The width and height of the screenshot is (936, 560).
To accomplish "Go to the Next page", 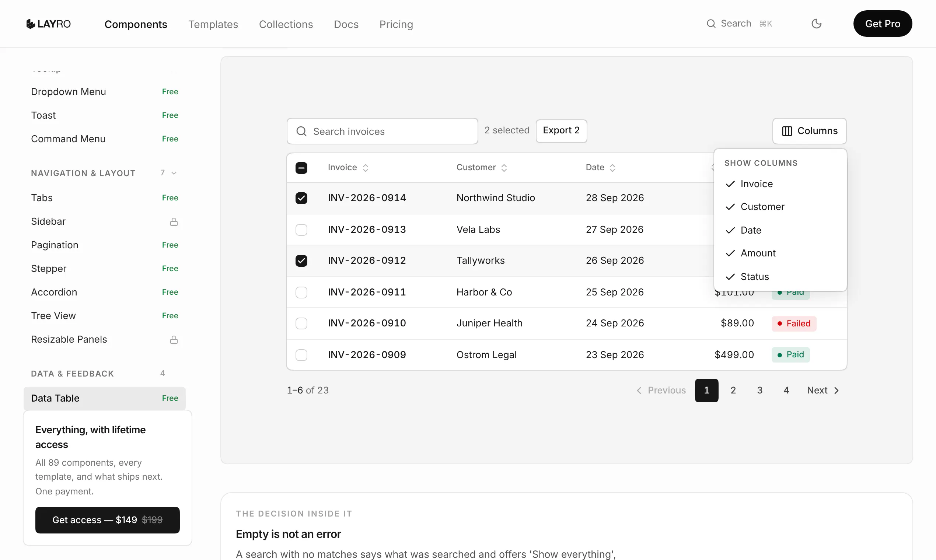I will point(823,390).
